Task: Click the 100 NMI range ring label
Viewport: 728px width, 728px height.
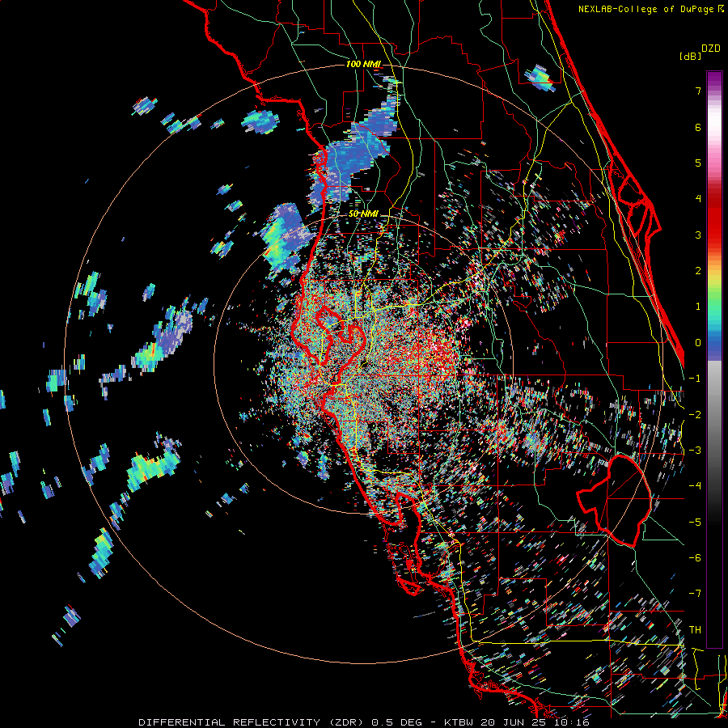Action: (363, 64)
